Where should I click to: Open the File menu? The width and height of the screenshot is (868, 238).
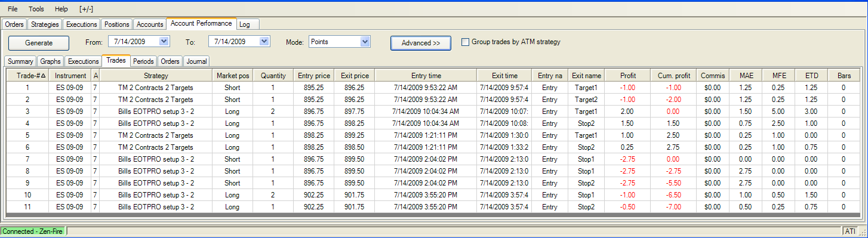tap(12, 9)
